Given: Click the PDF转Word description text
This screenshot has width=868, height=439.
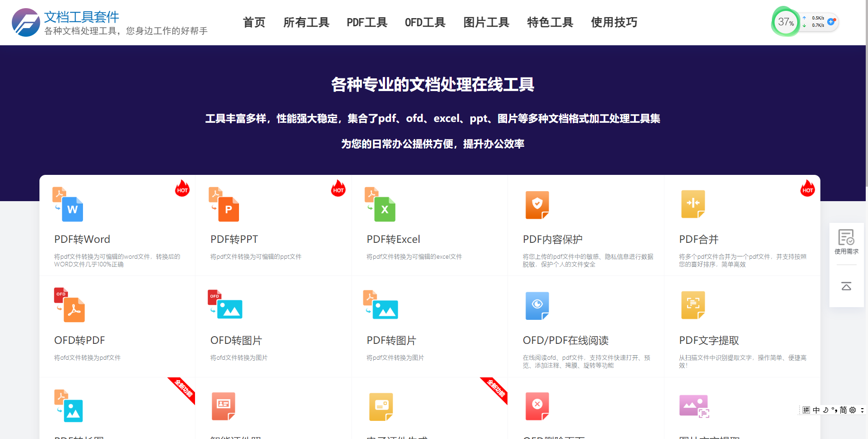Looking at the screenshot, I should (117, 261).
